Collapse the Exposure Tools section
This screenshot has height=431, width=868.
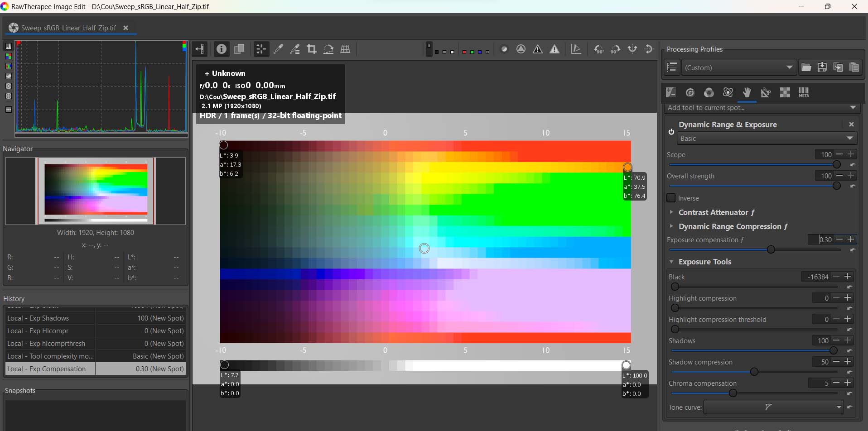pyautogui.click(x=672, y=262)
